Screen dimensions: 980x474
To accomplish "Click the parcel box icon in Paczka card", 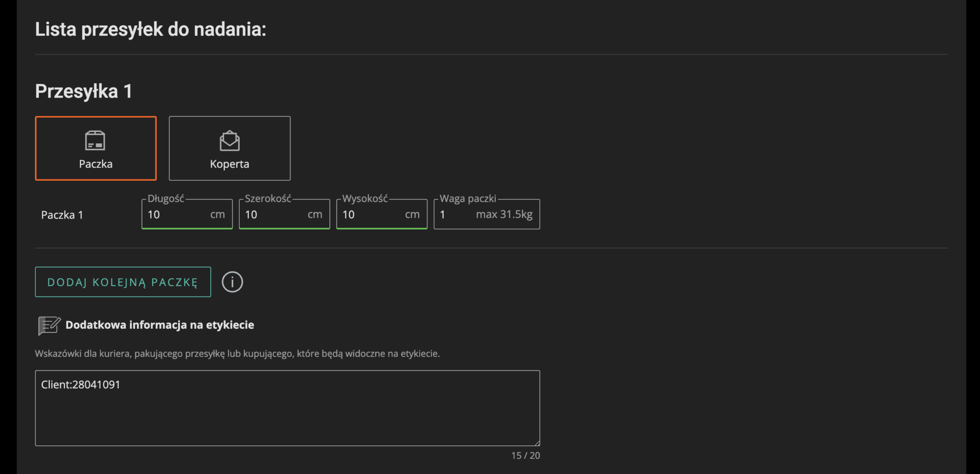I will [95, 141].
